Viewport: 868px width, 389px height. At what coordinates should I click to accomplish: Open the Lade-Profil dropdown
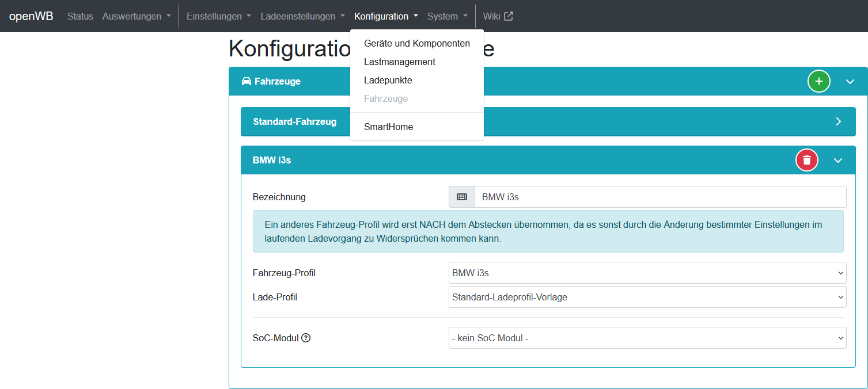(x=647, y=297)
